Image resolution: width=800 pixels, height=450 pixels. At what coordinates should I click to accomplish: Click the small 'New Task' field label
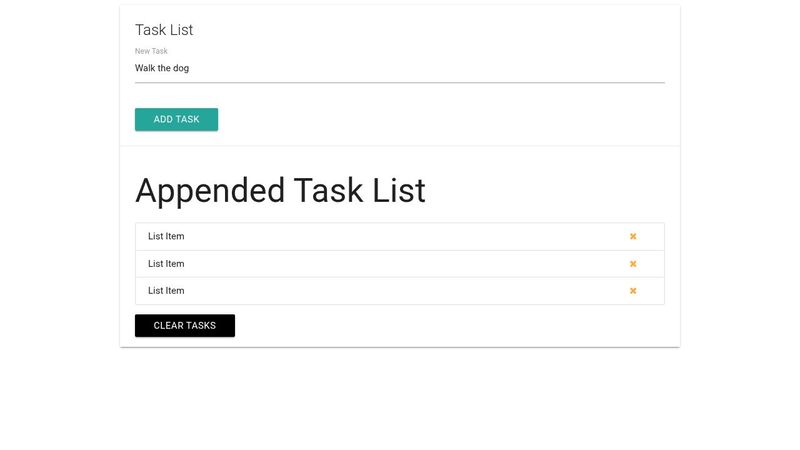151,51
